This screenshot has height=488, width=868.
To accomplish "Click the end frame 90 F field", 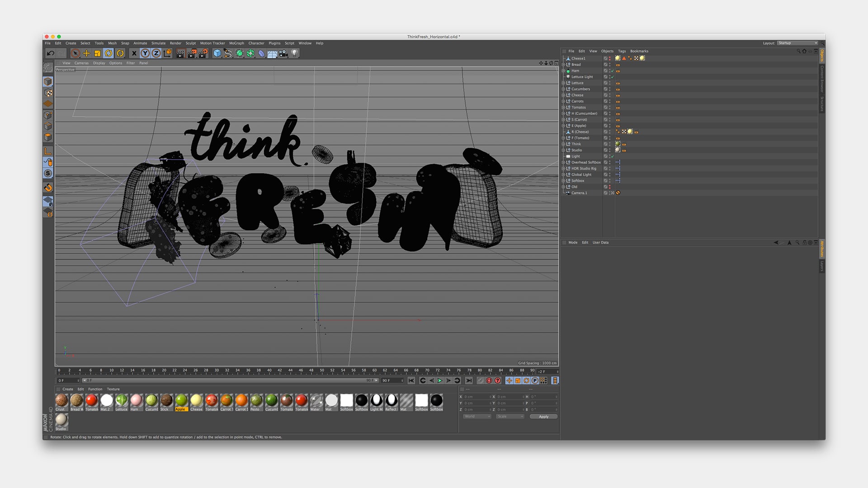I will tap(392, 380).
